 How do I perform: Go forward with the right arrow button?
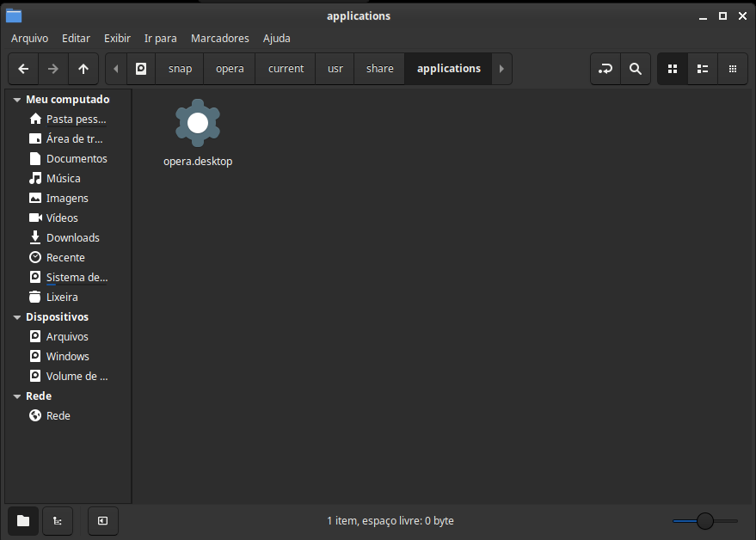point(53,69)
